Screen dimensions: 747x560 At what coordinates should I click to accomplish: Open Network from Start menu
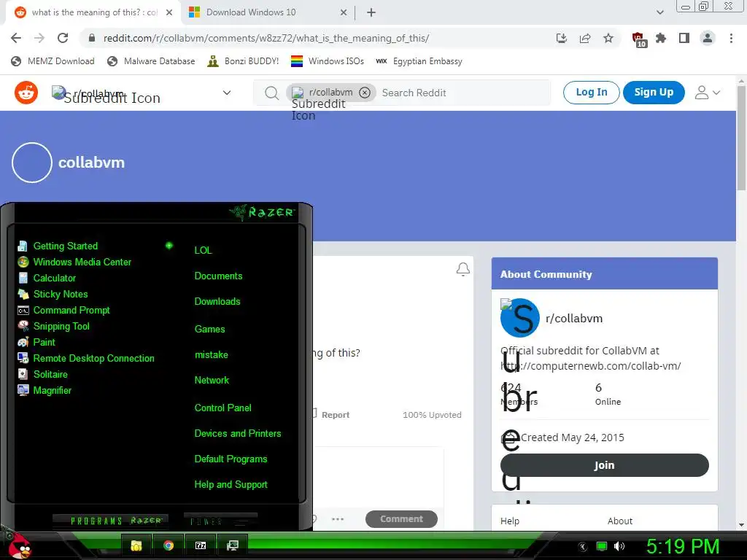click(212, 380)
